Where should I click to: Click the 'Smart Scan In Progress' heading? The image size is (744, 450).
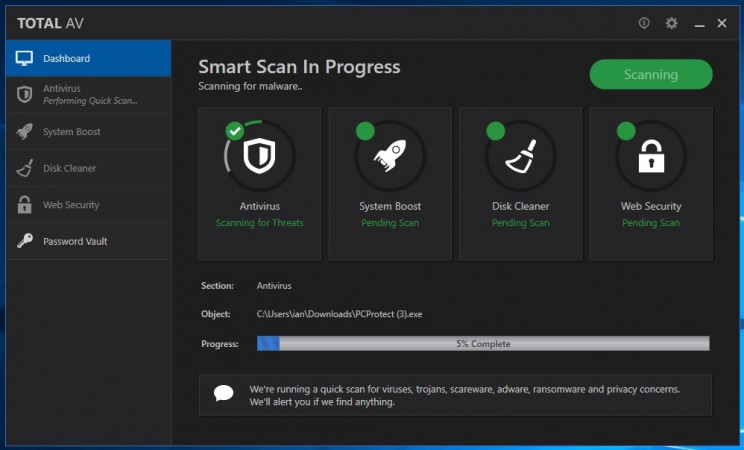coord(299,67)
